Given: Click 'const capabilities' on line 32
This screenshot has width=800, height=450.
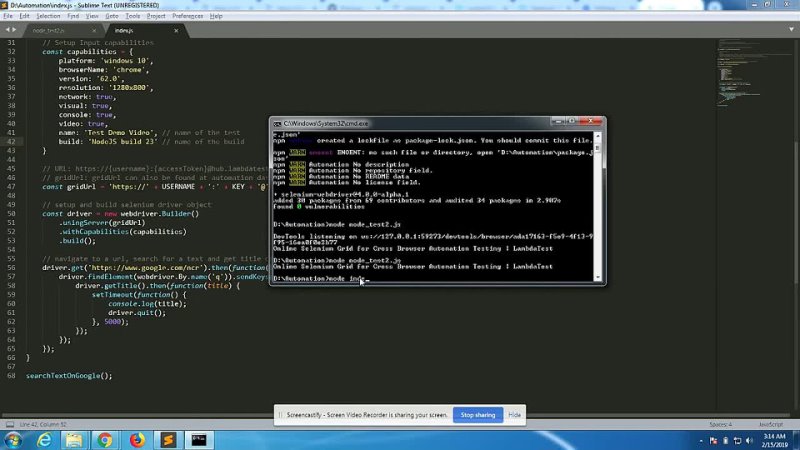Looking at the screenshot, I should pos(79,52).
